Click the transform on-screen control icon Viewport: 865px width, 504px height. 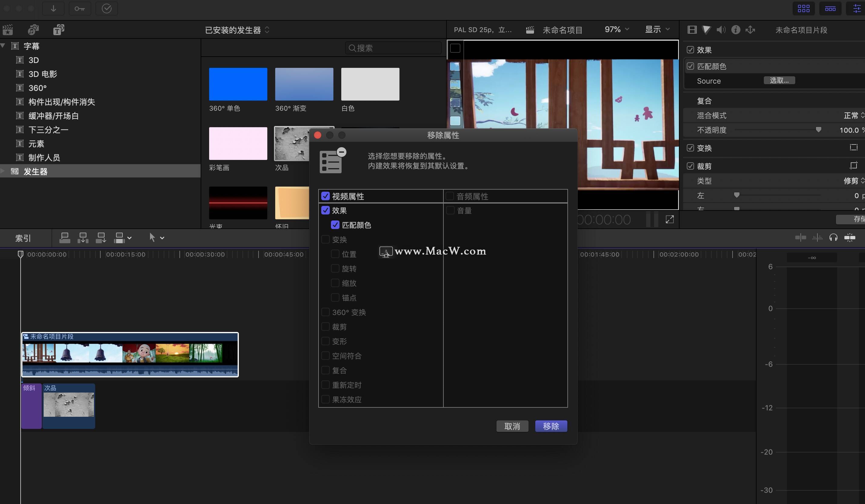pyautogui.click(x=853, y=148)
